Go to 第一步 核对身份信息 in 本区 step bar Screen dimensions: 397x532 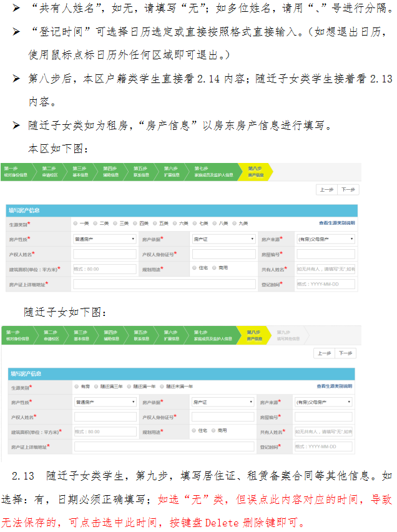(x=16, y=172)
